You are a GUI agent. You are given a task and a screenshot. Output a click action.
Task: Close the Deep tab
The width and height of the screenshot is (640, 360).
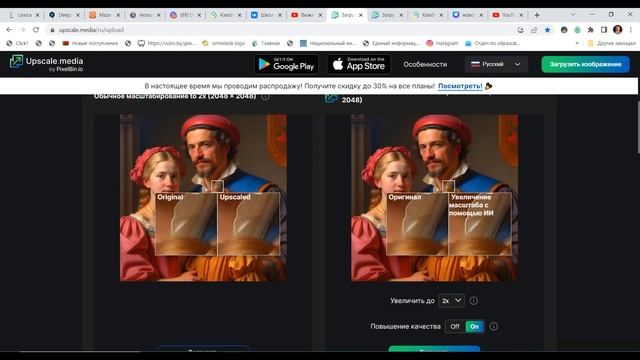(78, 15)
